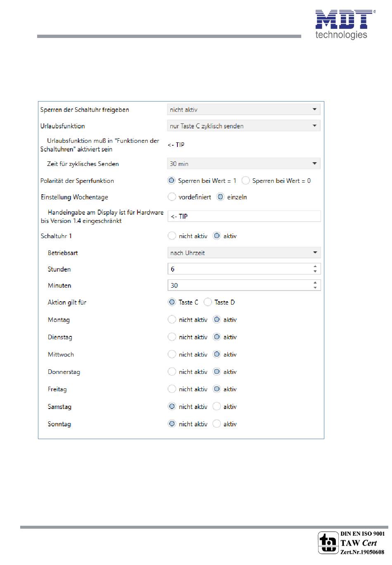Set Samstag to 'aktiv'
The height and width of the screenshot is (565, 392).
point(217,406)
